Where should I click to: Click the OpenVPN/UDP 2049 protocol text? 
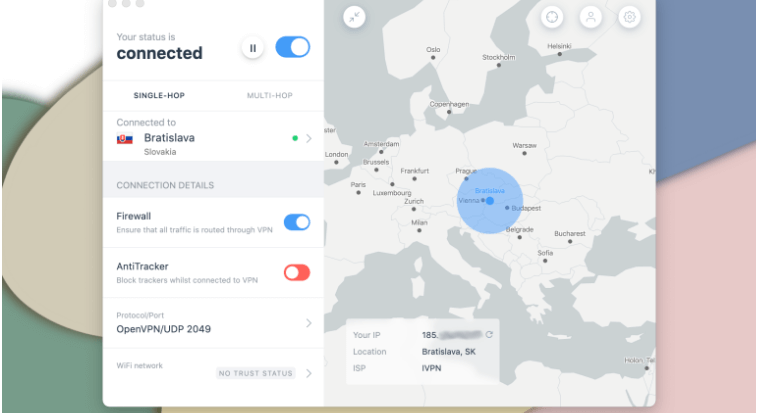(x=163, y=329)
